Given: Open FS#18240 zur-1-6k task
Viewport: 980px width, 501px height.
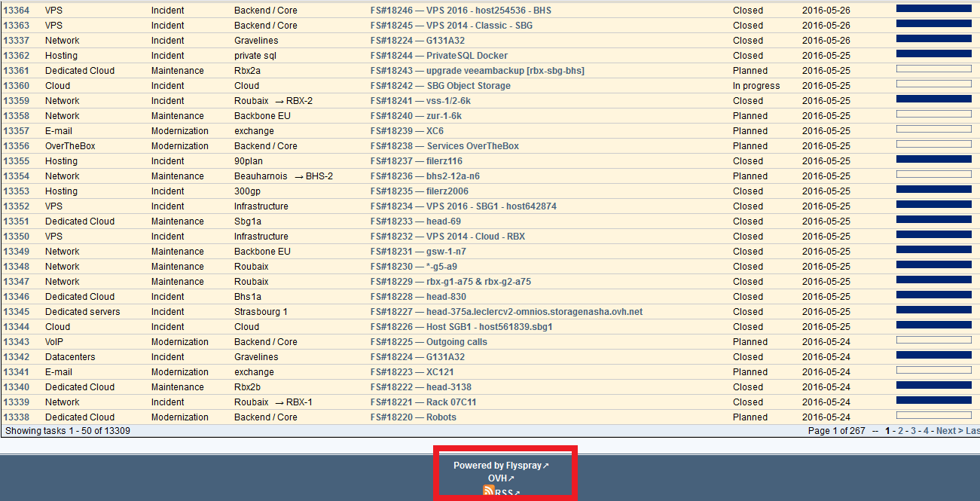Looking at the screenshot, I should tap(416, 116).
